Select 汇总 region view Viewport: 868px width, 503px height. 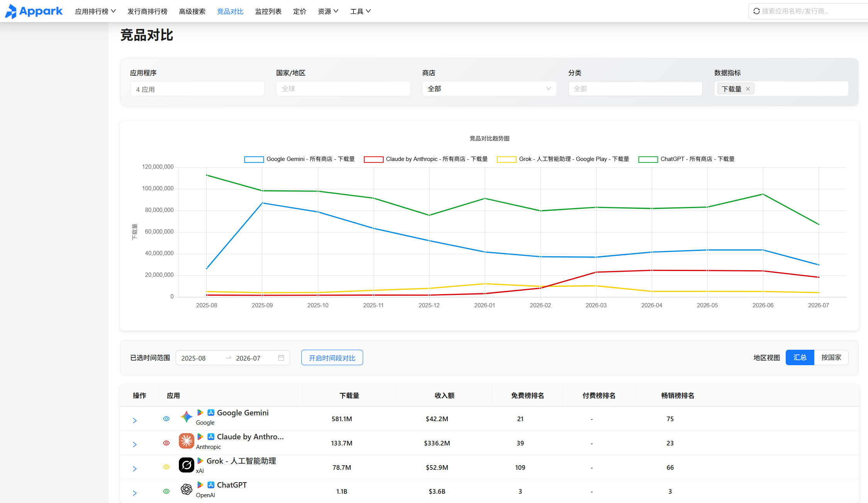(800, 357)
